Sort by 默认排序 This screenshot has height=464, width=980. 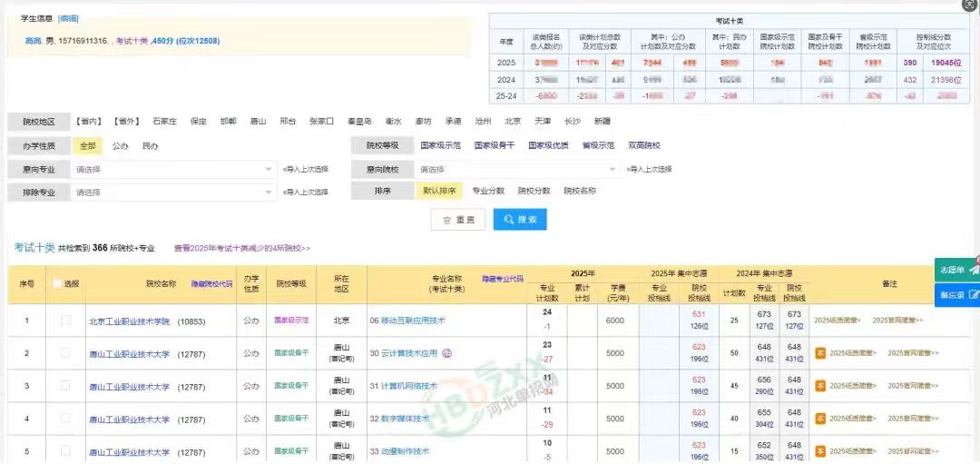click(439, 191)
